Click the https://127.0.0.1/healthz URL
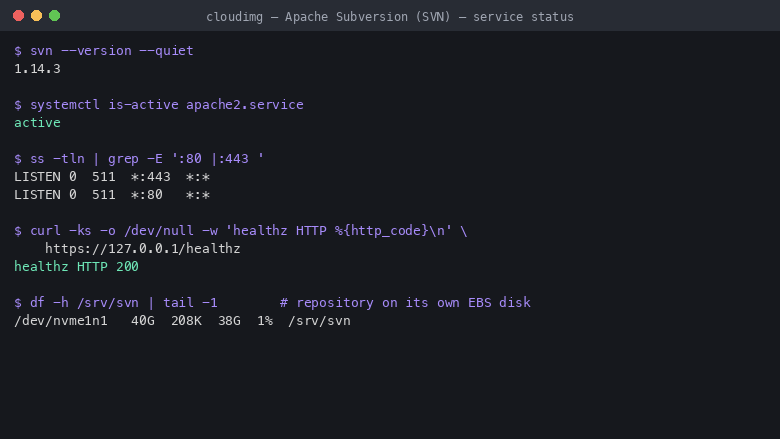Viewport: 780px width, 439px height. click(x=143, y=249)
